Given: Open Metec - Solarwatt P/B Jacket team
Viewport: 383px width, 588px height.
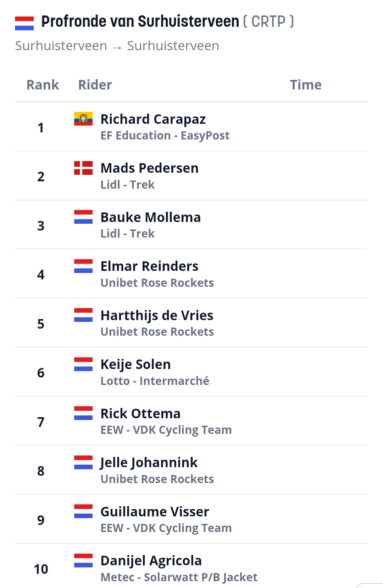Looking at the screenshot, I should pos(179,577).
